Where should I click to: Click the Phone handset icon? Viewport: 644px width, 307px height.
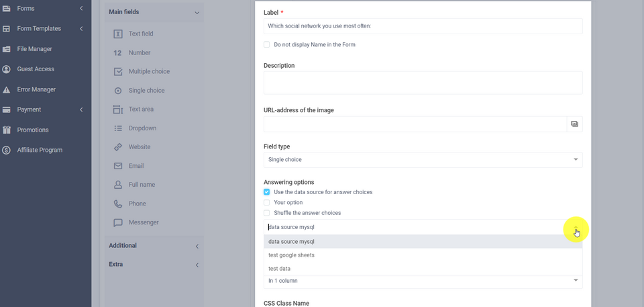118,204
